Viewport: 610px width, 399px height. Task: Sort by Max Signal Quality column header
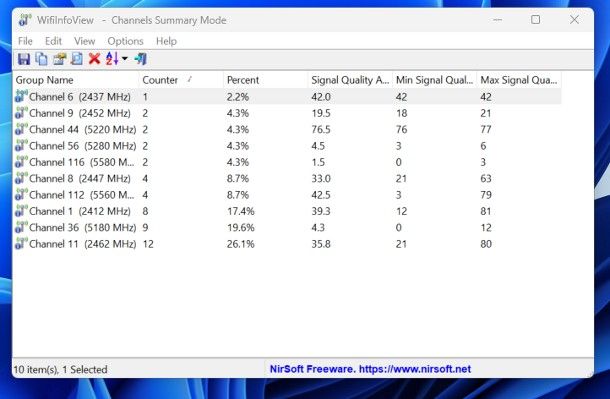pos(519,80)
